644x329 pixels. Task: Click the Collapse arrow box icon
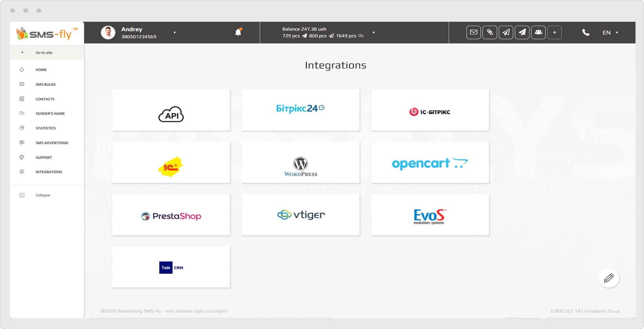click(22, 195)
